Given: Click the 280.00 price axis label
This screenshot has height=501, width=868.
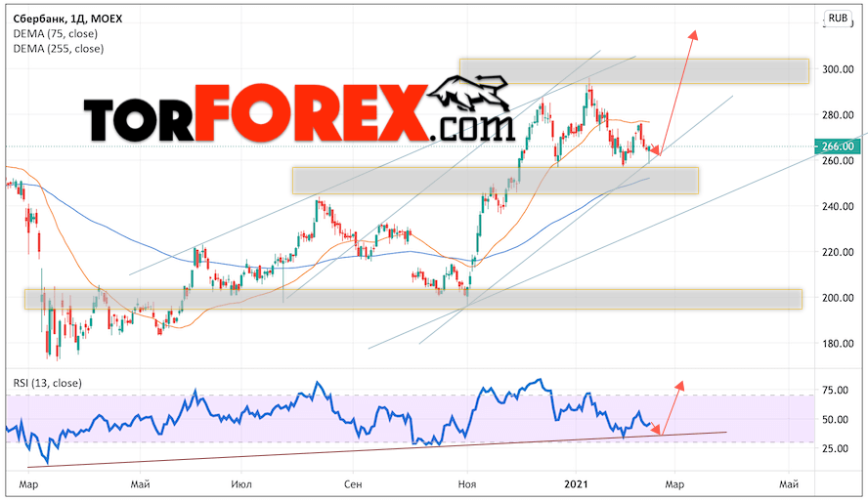Looking at the screenshot, I should (838, 115).
